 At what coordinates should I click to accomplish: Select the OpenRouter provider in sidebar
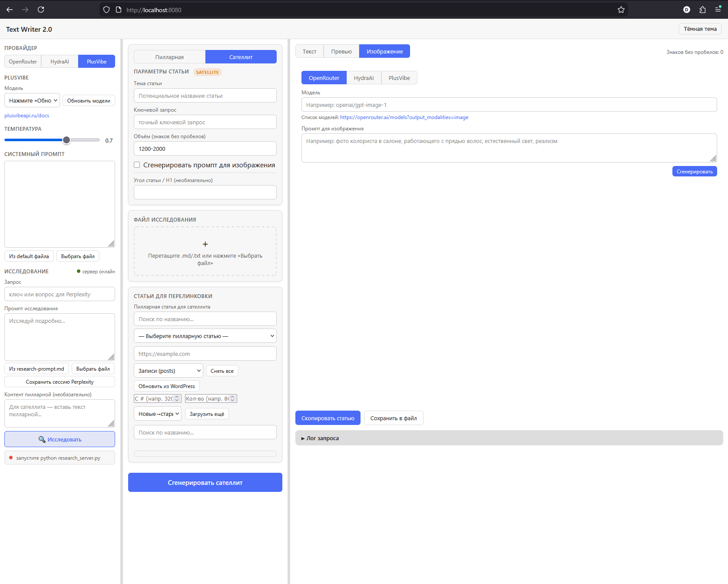(x=23, y=61)
